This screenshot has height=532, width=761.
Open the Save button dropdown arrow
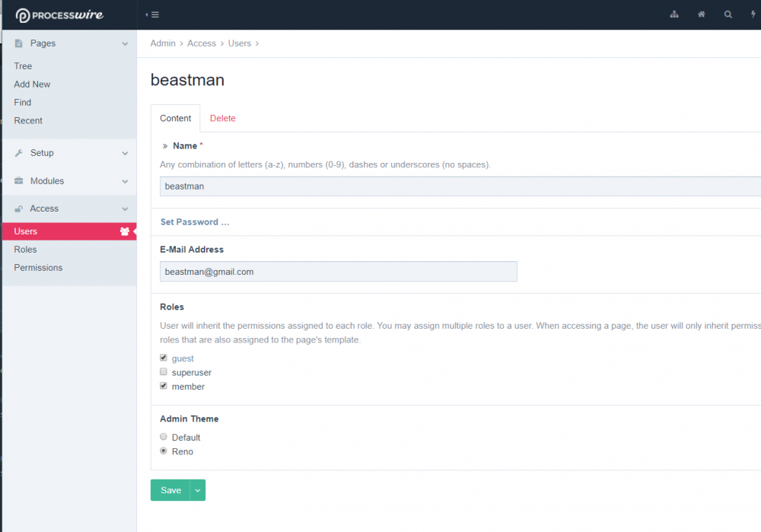198,490
